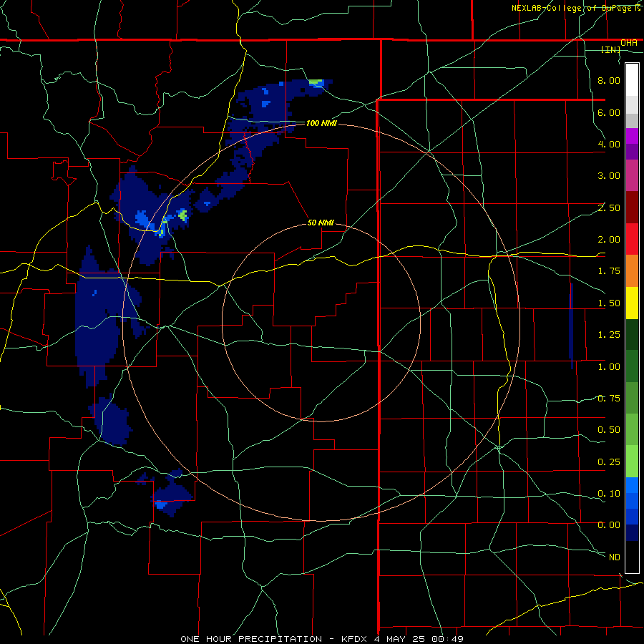Click the ONE HOUR PRECIPITATION KFDX timestamp caption
Screen dimensions: 644x644
pos(322,639)
